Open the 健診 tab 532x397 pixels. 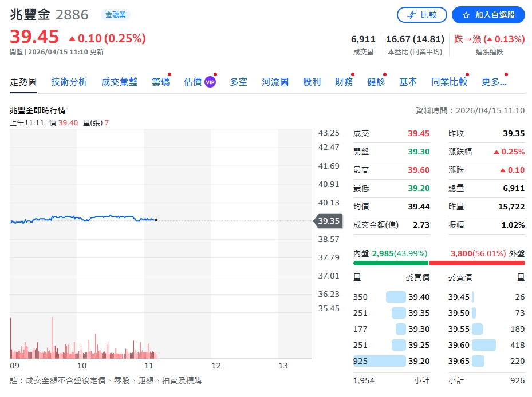click(377, 81)
